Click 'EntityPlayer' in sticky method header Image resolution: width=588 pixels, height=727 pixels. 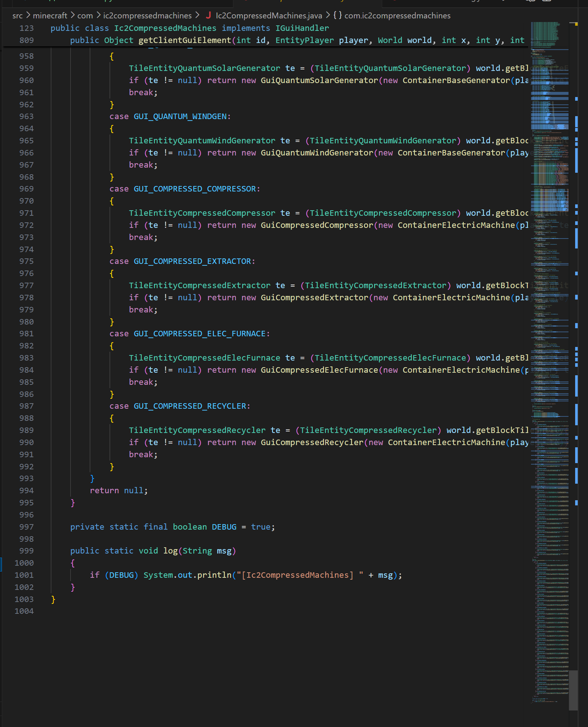click(x=305, y=40)
